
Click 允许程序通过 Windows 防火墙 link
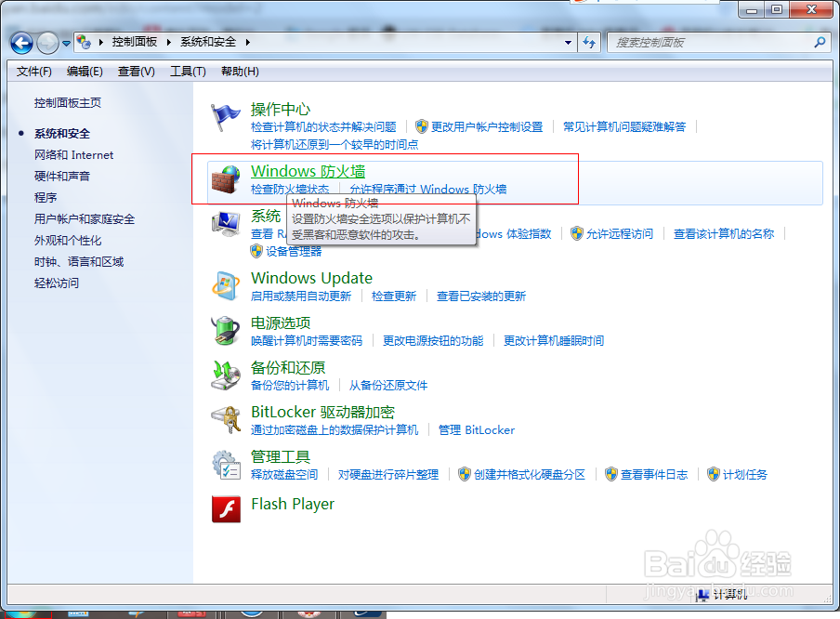(x=428, y=189)
